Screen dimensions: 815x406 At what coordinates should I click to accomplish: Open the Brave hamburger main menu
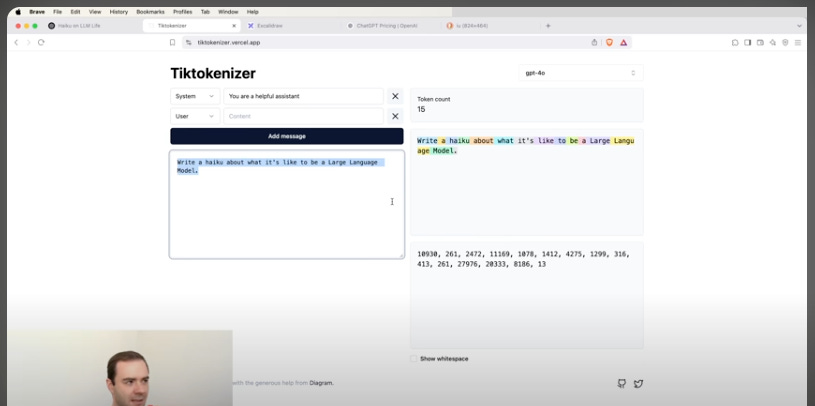798,43
